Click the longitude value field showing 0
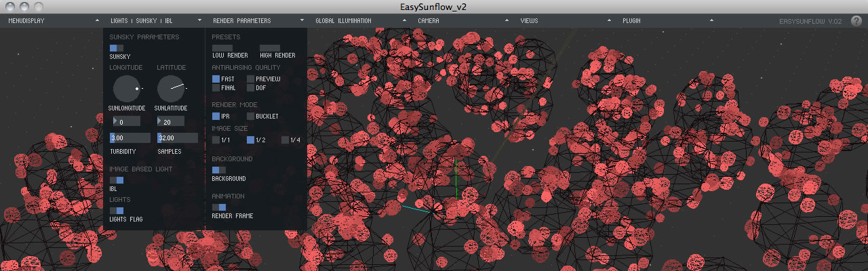This screenshot has height=271, width=868. pos(127,121)
